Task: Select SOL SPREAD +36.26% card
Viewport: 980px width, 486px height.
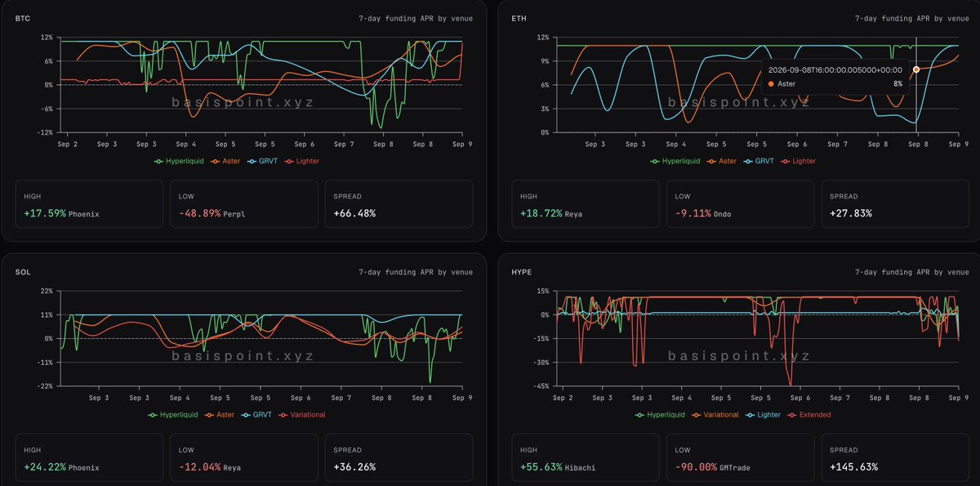Action: 399,457
